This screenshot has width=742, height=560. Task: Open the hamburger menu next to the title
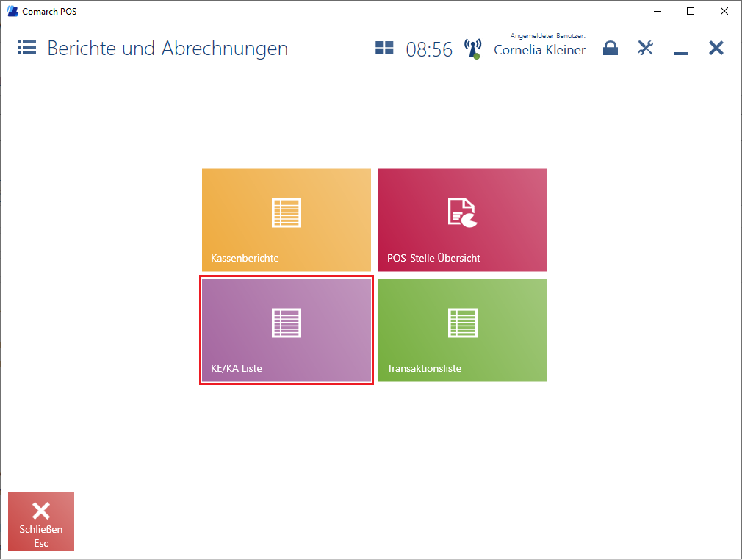pos(27,49)
